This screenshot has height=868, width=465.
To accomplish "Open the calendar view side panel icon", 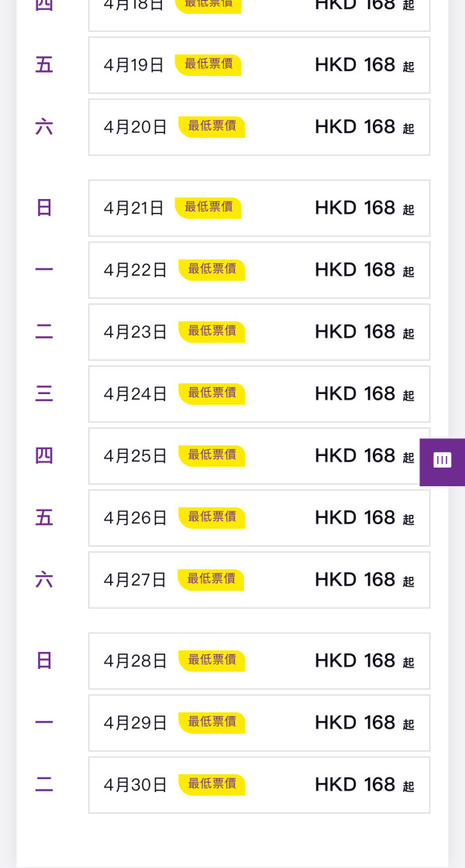I will (442, 461).
